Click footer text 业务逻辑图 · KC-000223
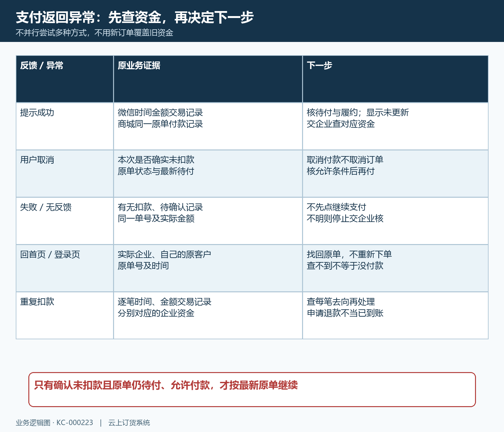 (x=54, y=423)
